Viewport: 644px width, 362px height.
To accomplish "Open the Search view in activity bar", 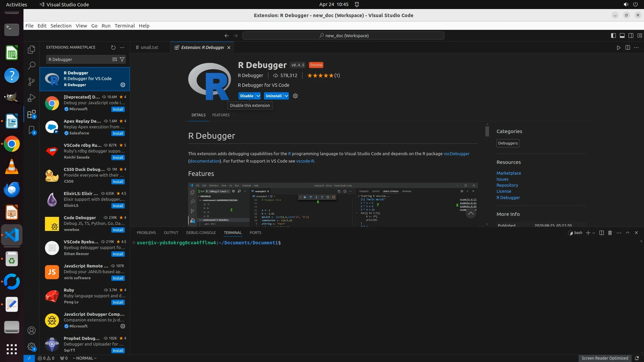I will [32, 65].
